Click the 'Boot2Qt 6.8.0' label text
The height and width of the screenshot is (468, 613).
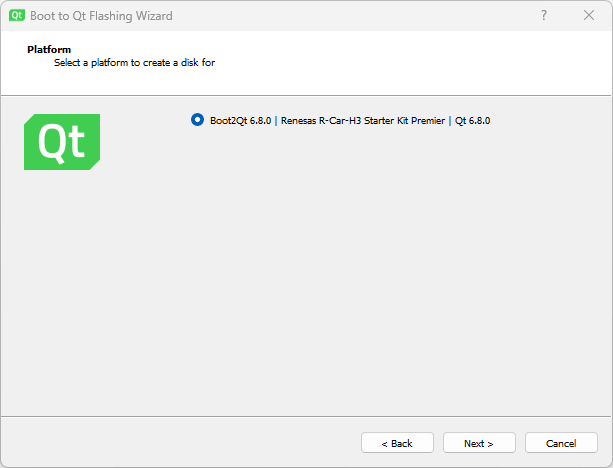point(240,121)
